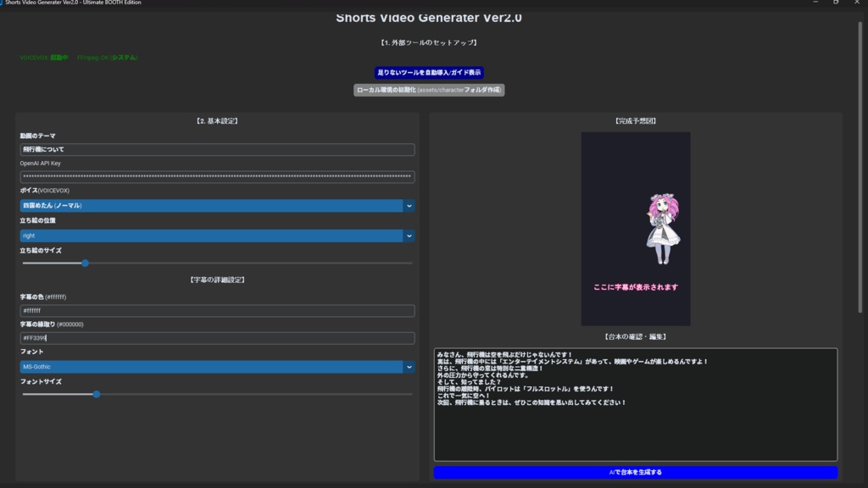Adjust the 立ち絵のサイズ slider handle
The image size is (868, 488).
click(85, 263)
